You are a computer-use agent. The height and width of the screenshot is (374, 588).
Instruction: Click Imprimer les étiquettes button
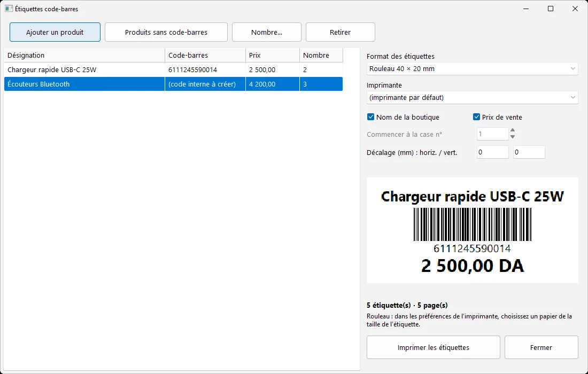pyautogui.click(x=433, y=347)
